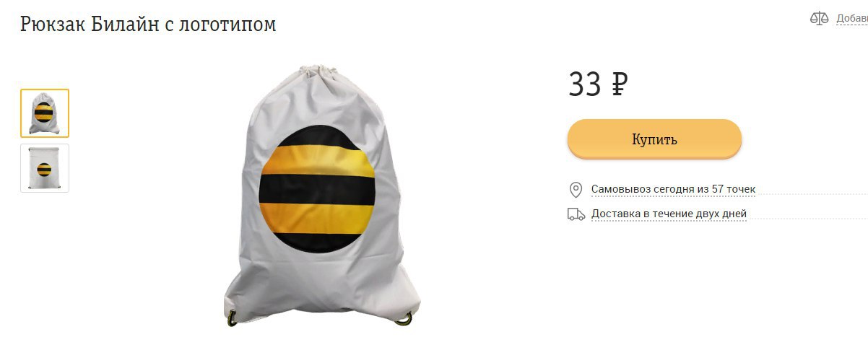Click the word "Рюкзак" in the heading

(53, 25)
